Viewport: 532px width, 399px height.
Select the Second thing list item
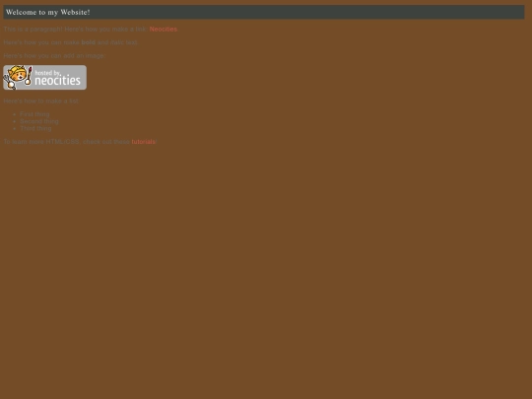click(39, 121)
